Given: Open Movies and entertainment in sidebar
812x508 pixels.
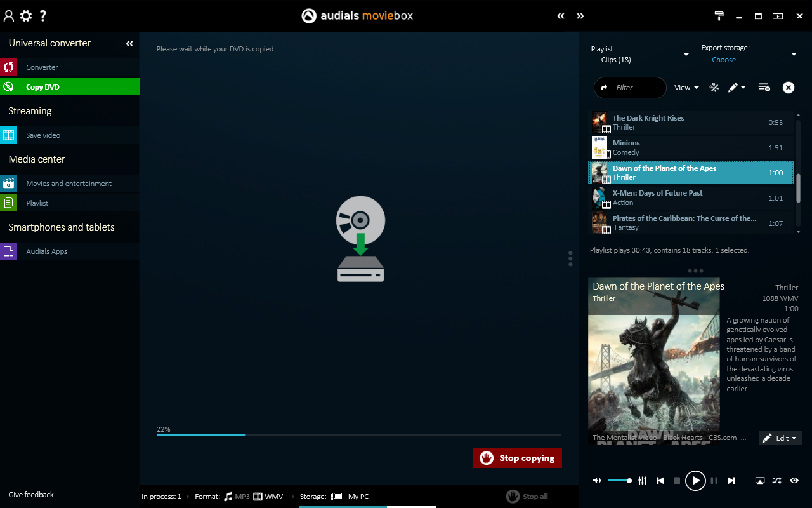Looking at the screenshot, I should (x=69, y=184).
